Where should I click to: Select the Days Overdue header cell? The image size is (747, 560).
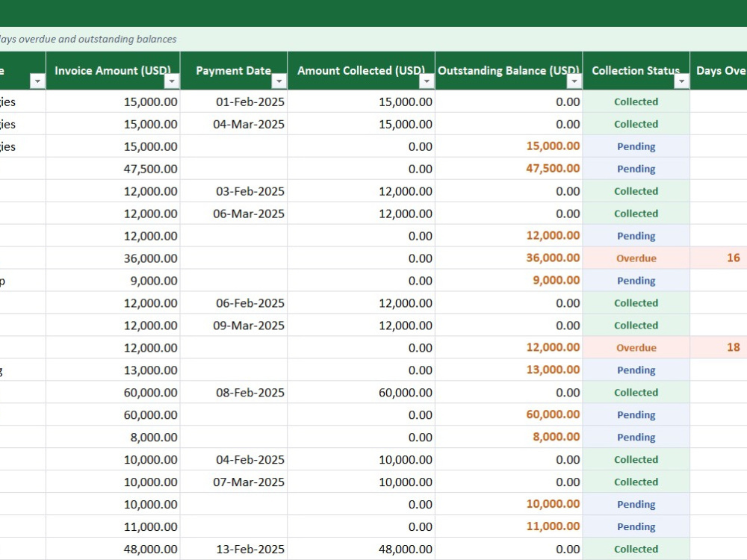(719, 70)
